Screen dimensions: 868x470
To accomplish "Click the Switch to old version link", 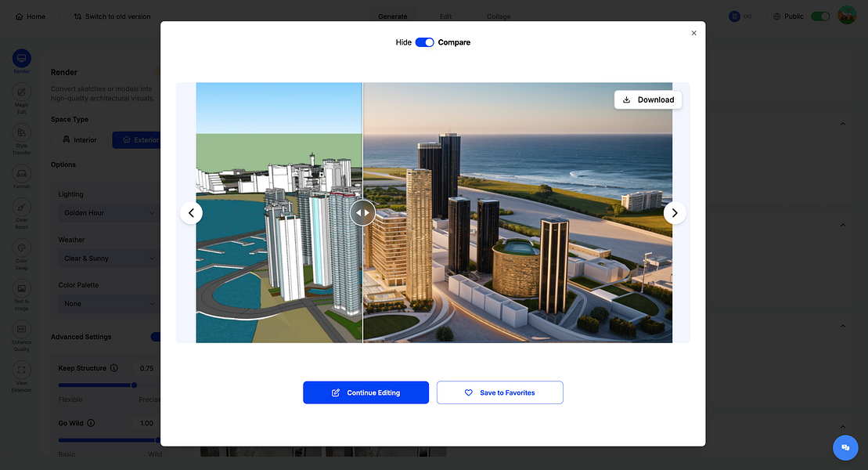I will 113,16.
